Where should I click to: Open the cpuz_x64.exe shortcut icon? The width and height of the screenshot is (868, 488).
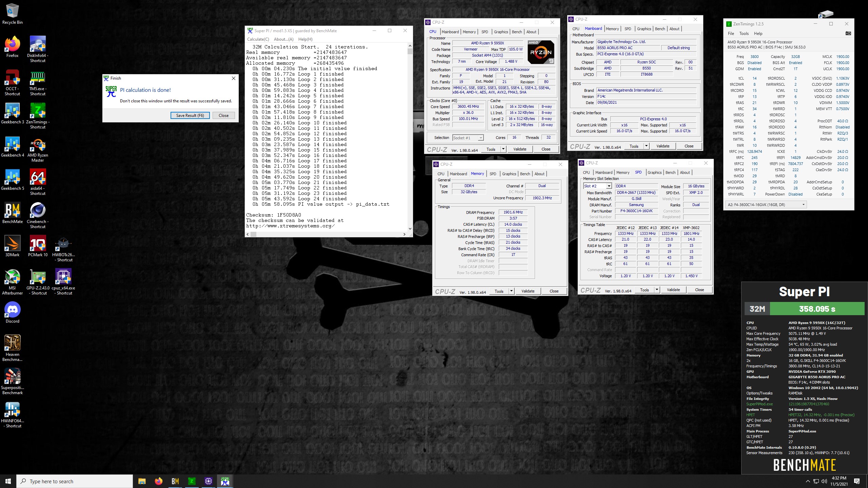(x=63, y=282)
